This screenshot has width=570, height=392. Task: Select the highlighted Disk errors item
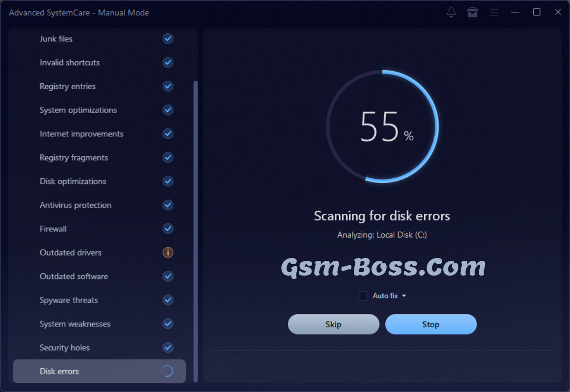[x=99, y=371]
